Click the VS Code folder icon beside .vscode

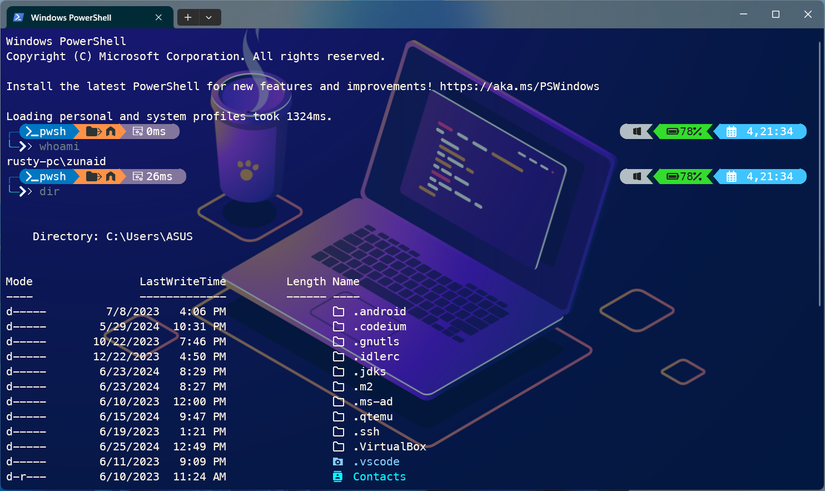tap(338, 462)
